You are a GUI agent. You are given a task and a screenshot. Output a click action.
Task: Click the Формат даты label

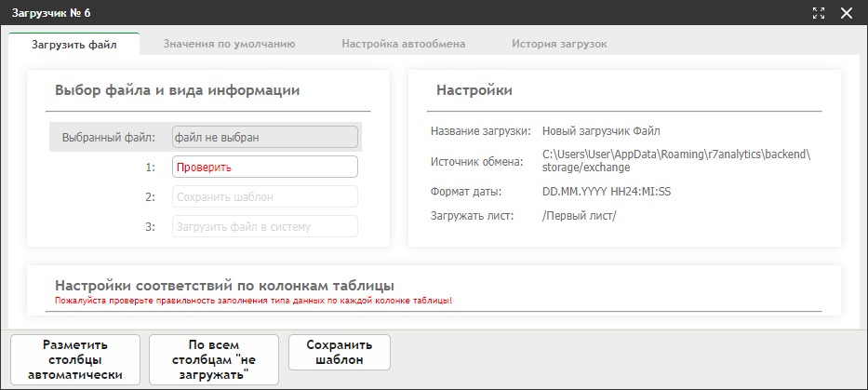tap(466, 192)
